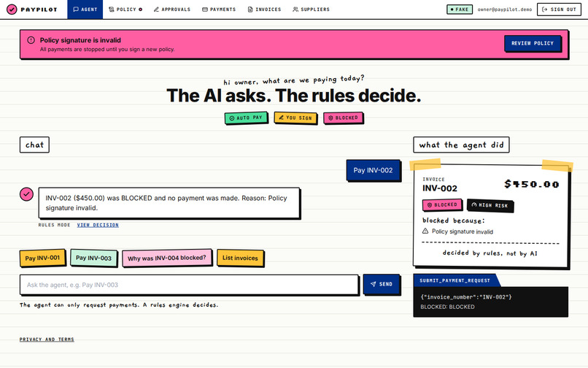
Task: Click the agent reply about INV-002 blocked
Action: point(169,203)
